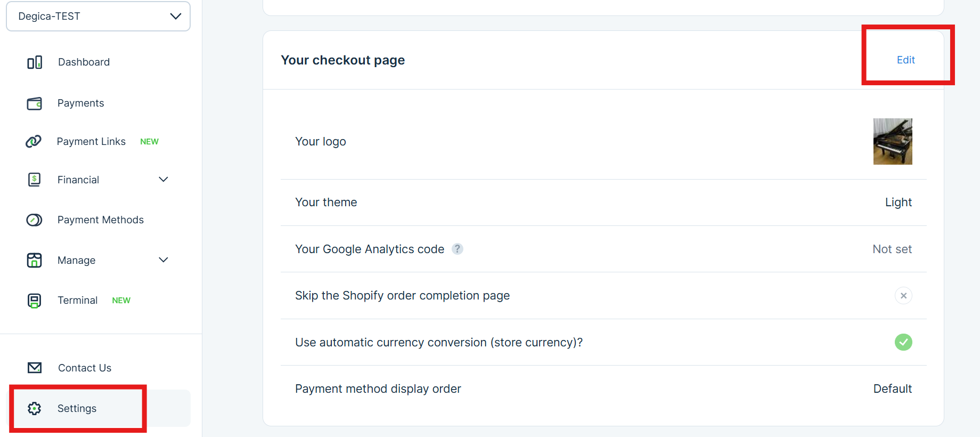
Task: Click the Manage storefront icon
Action: 35,260
